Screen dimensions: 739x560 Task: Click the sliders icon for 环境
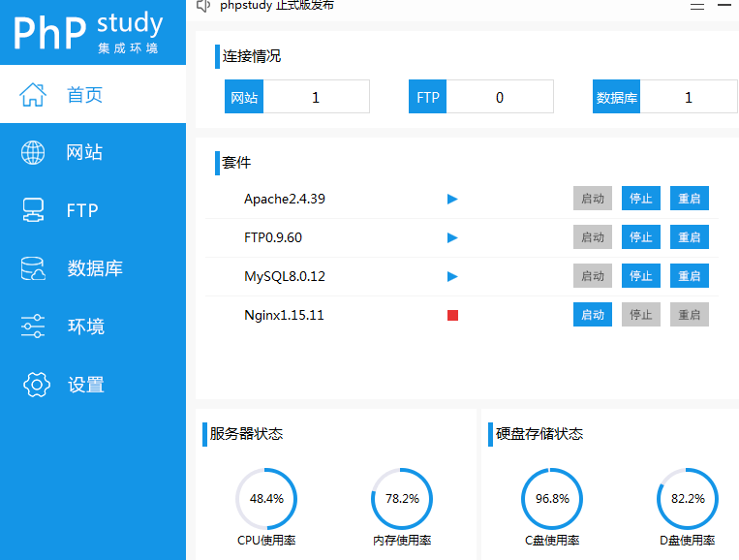click(33, 327)
